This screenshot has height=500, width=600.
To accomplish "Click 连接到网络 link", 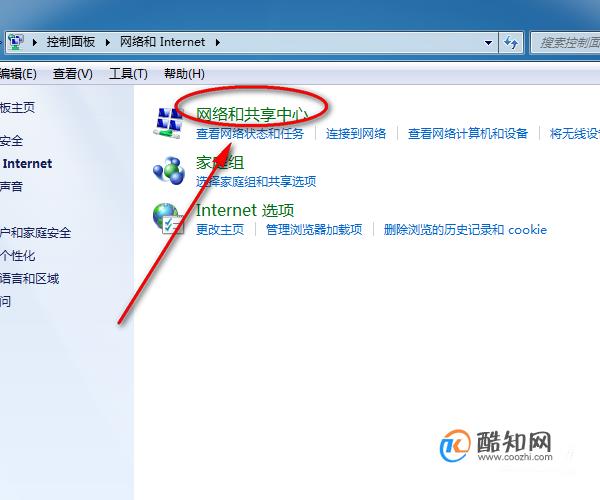I will point(356,134).
